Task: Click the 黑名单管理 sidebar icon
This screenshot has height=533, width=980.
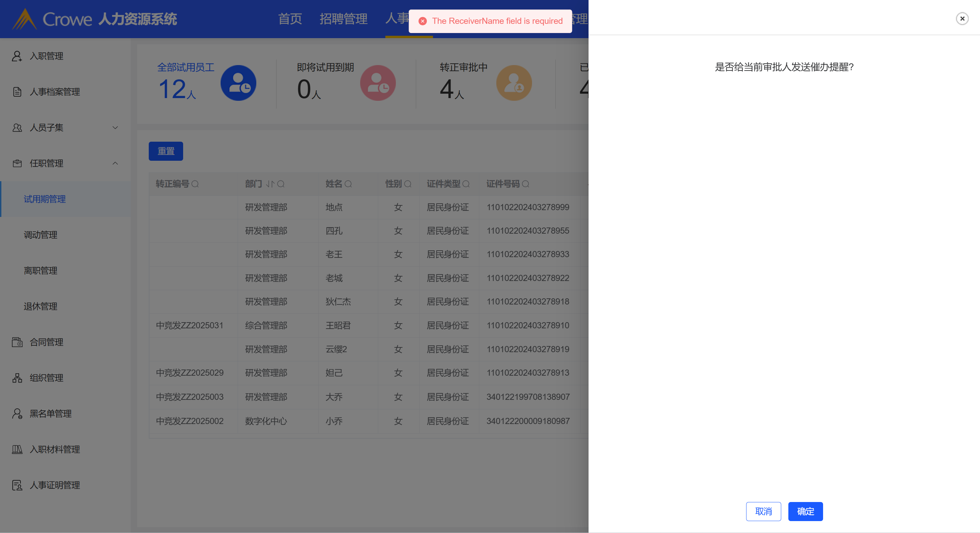Action: (17, 413)
